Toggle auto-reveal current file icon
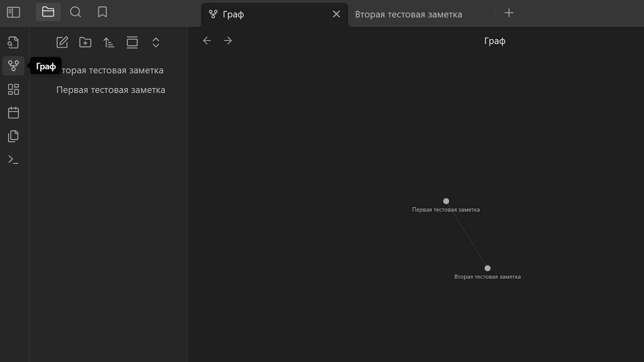The image size is (644, 362). pyautogui.click(x=132, y=42)
